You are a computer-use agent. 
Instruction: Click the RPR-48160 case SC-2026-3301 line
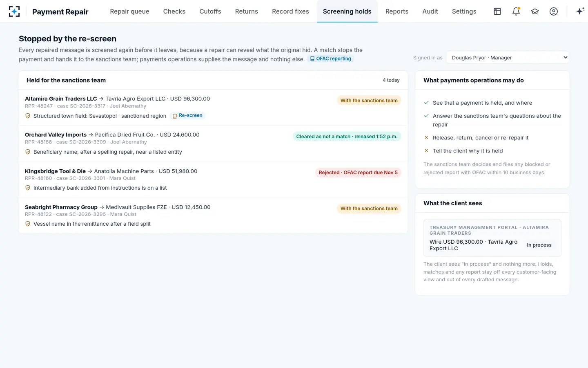pyautogui.click(x=80, y=178)
